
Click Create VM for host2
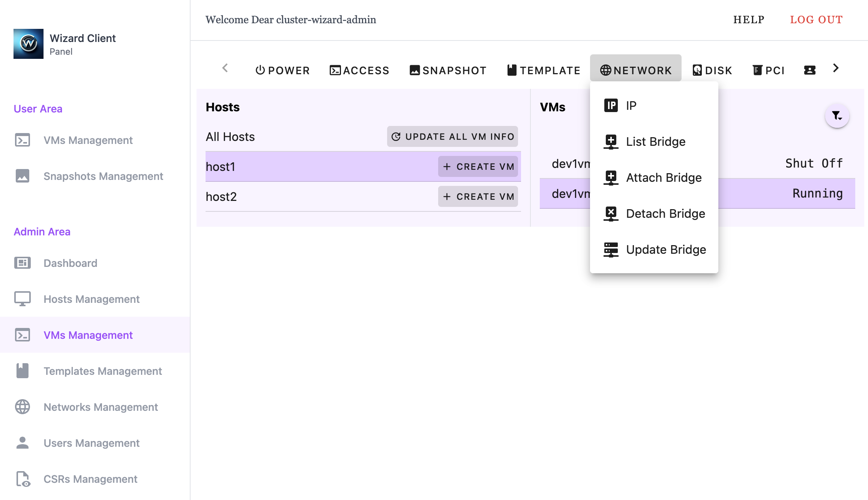(478, 197)
